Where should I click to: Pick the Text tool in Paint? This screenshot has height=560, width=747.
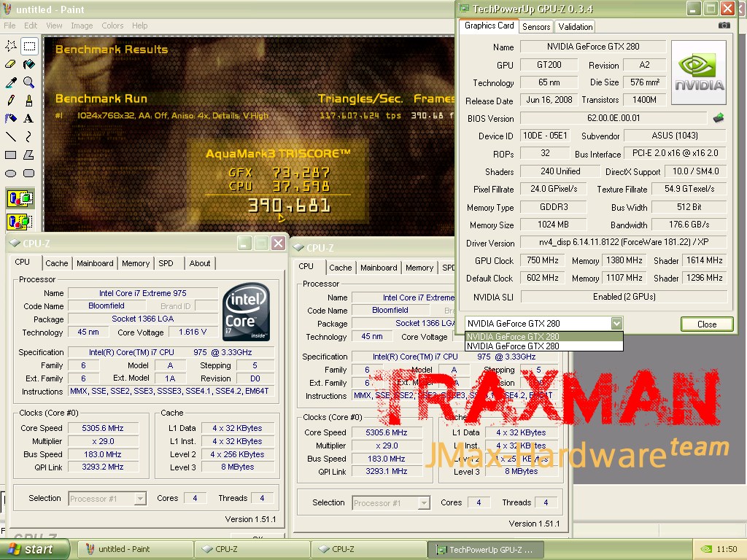pyautogui.click(x=29, y=119)
